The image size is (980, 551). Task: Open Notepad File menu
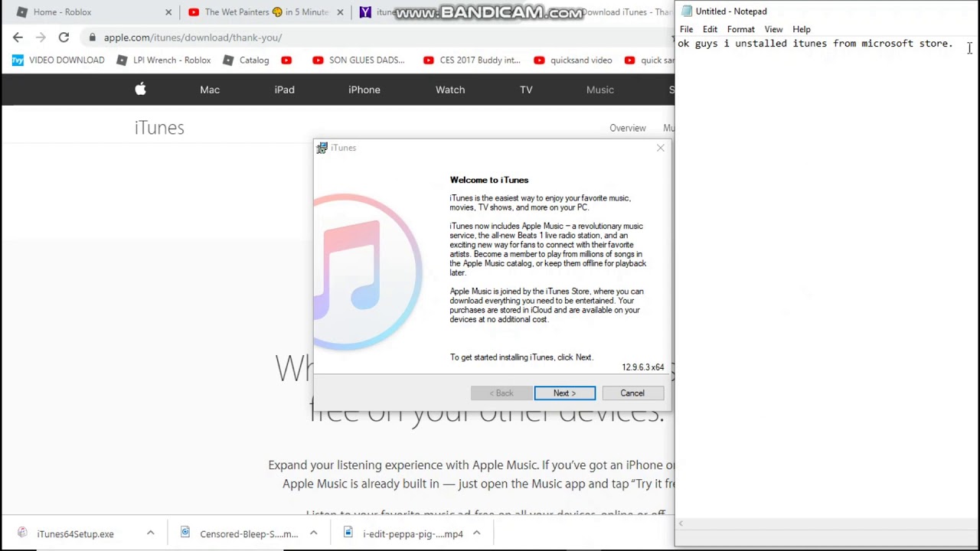tap(686, 29)
